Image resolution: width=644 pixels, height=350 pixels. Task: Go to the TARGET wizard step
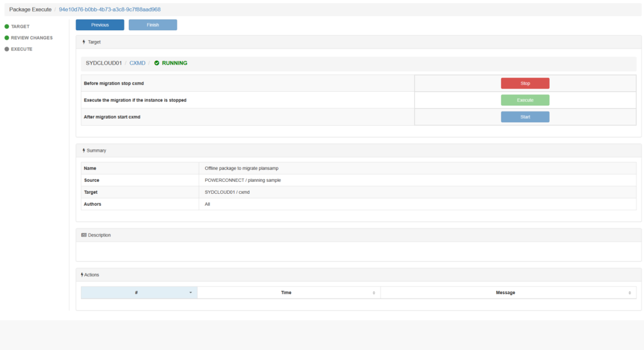[20, 26]
